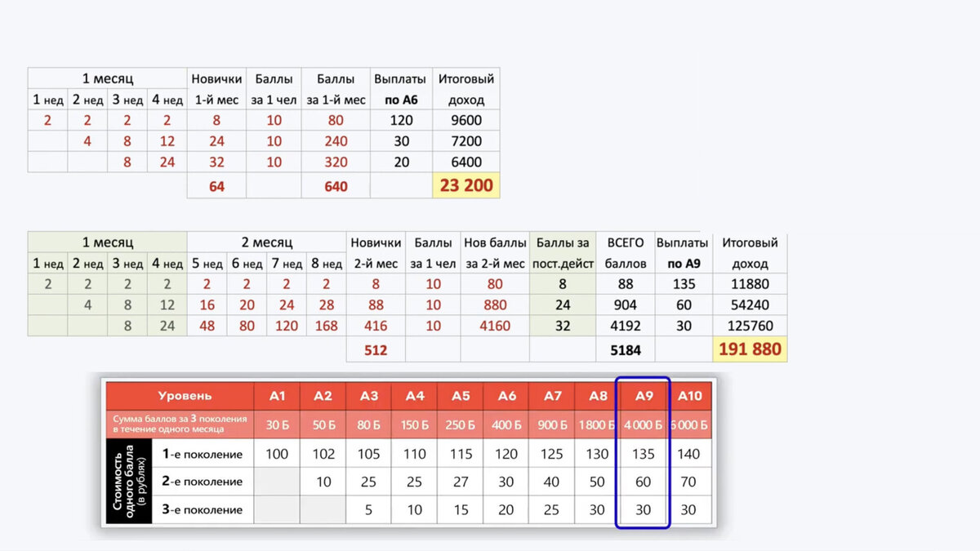Image resolution: width=980 pixels, height=551 pixels.
Task: Click the A8 level column header
Action: pyautogui.click(x=598, y=396)
